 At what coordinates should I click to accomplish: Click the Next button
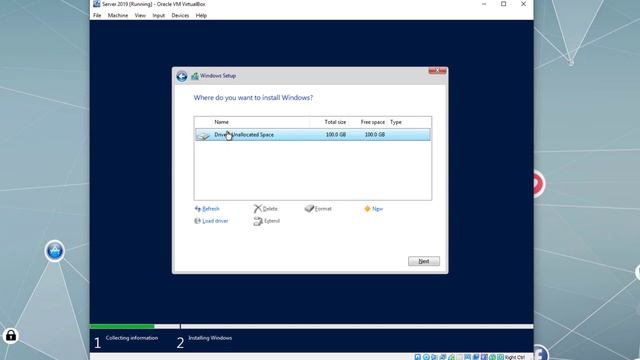point(424,261)
